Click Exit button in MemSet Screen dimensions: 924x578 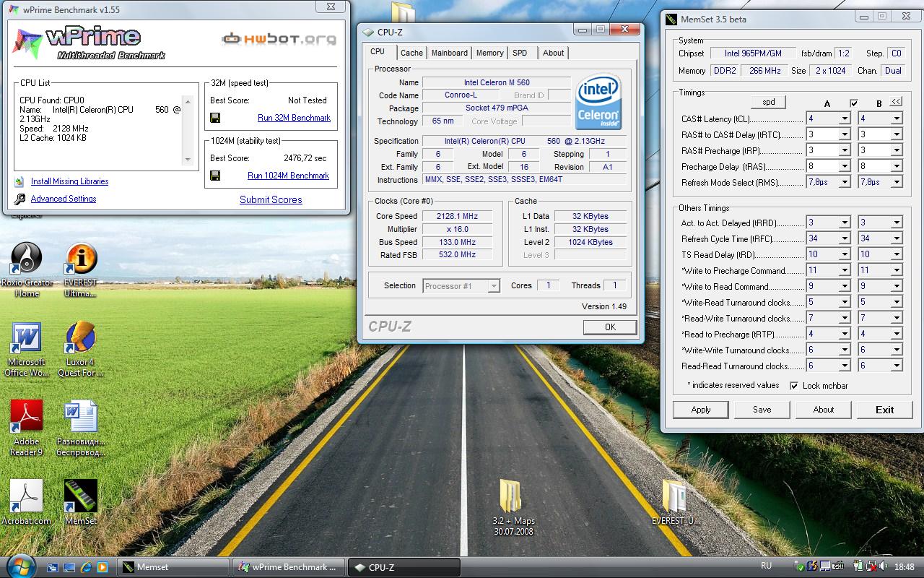coord(885,410)
